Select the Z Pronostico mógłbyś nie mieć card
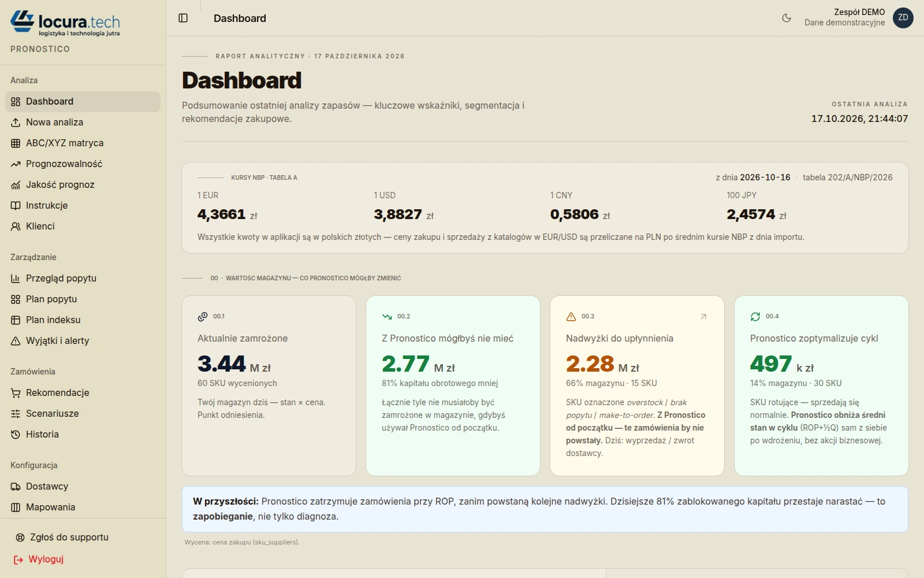 [x=453, y=386]
